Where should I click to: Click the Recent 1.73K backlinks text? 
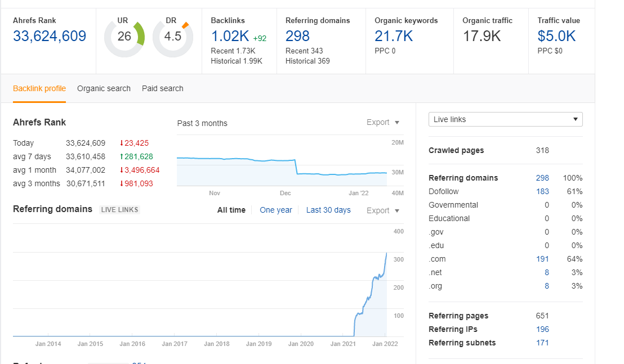[233, 51]
